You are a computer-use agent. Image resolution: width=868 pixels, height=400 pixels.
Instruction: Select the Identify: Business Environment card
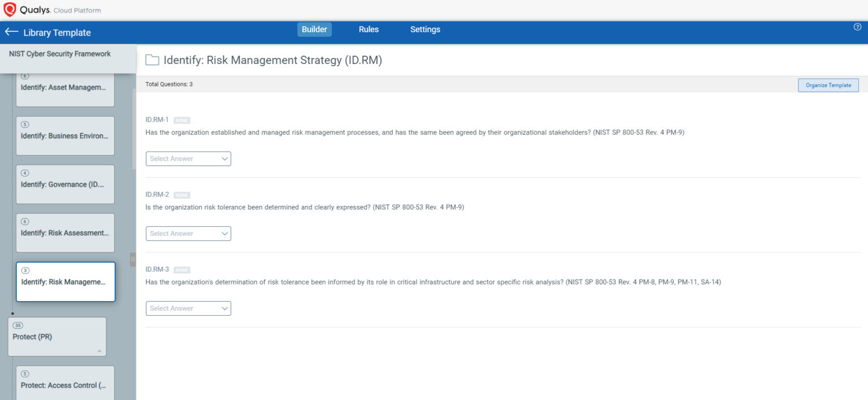click(x=65, y=136)
